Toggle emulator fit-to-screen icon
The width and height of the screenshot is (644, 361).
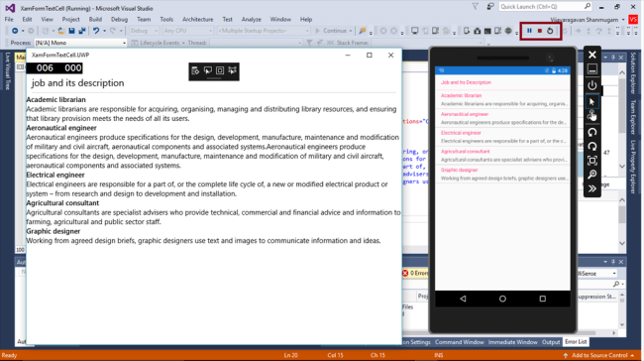click(x=591, y=161)
